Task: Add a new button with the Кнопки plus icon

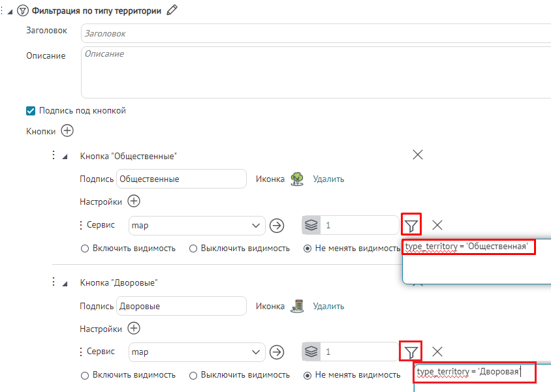Action: pyautogui.click(x=67, y=130)
